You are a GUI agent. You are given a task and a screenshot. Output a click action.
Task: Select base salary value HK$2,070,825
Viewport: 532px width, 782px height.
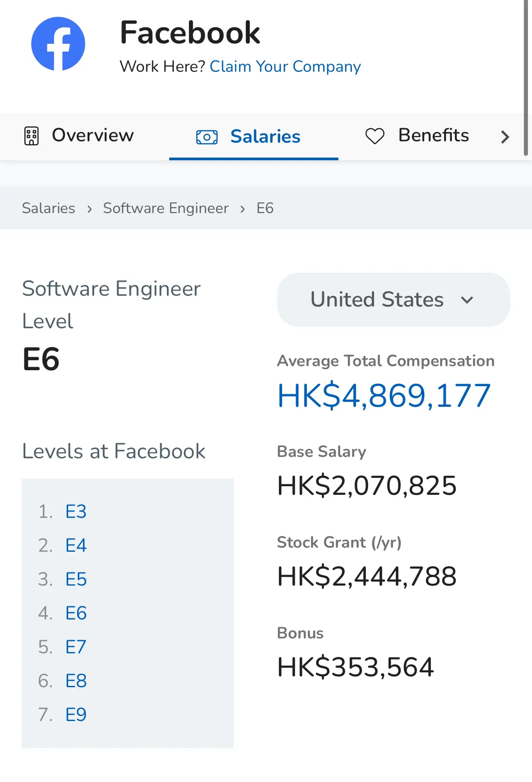tap(367, 486)
